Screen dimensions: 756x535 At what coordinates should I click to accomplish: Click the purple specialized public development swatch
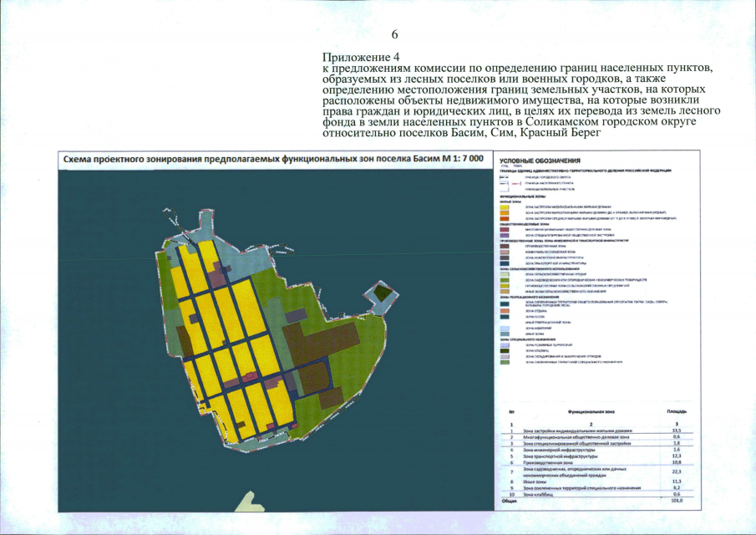[505, 236]
